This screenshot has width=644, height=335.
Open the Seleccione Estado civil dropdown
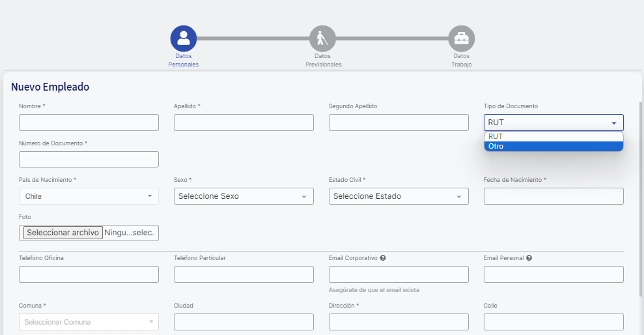(x=399, y=196)
